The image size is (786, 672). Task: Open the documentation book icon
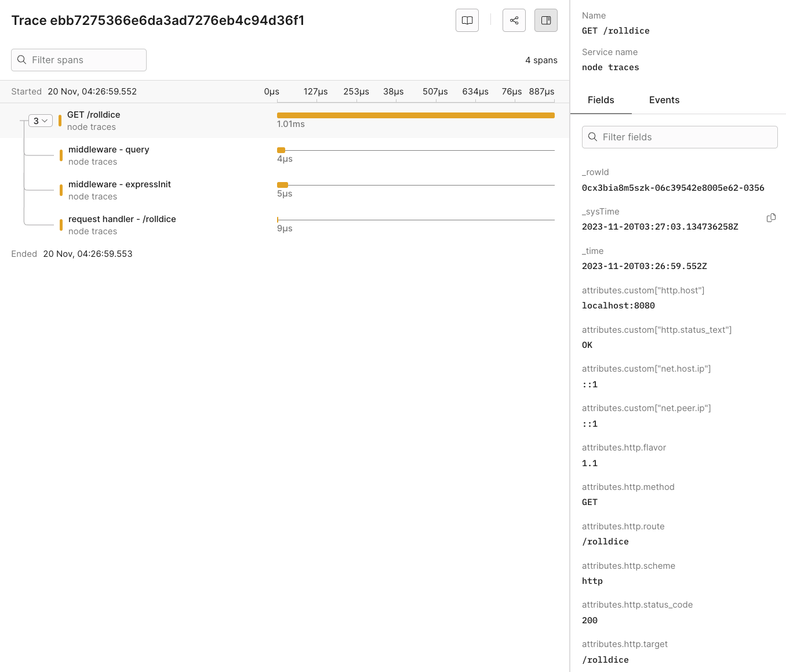[x=467, y=20]
